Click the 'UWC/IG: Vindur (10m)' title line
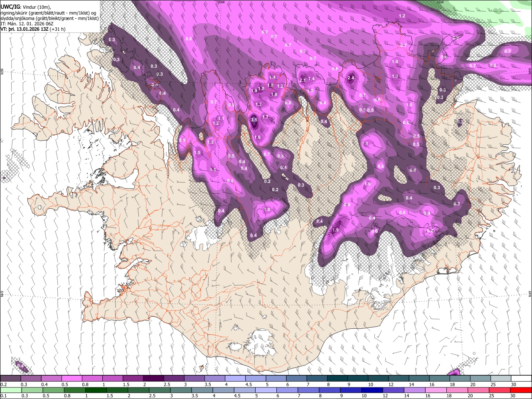 point(26,7)
